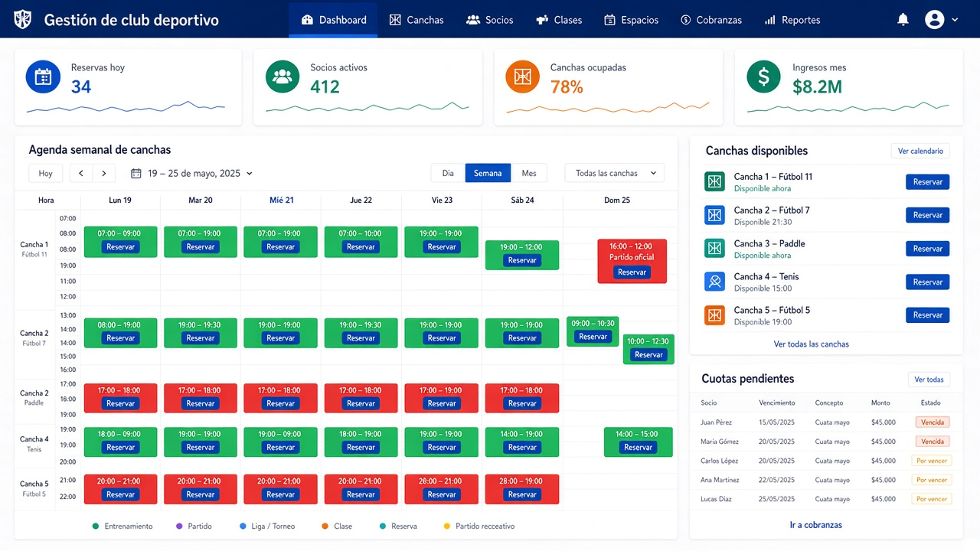Image resolution: width=980 pixels, height=551 pixels.
Task: Open the Ver todas las canchas link
Action: click(x=812, y=344)
